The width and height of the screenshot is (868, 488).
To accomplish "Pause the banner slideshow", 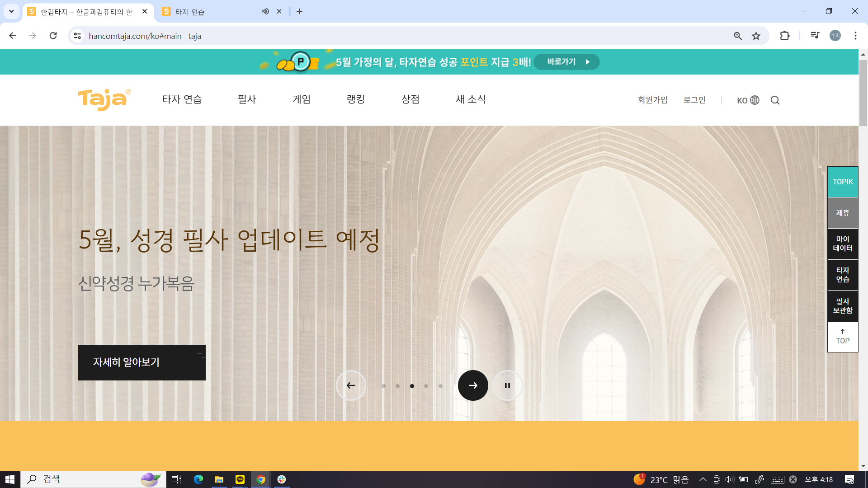I will (x=507, y=385).
